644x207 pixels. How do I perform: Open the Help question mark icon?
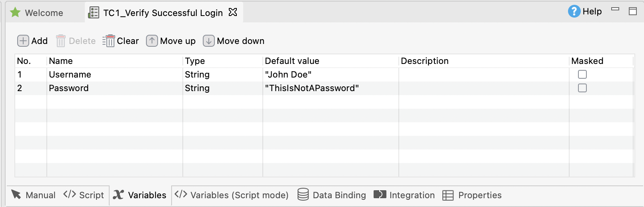point(574,11)
